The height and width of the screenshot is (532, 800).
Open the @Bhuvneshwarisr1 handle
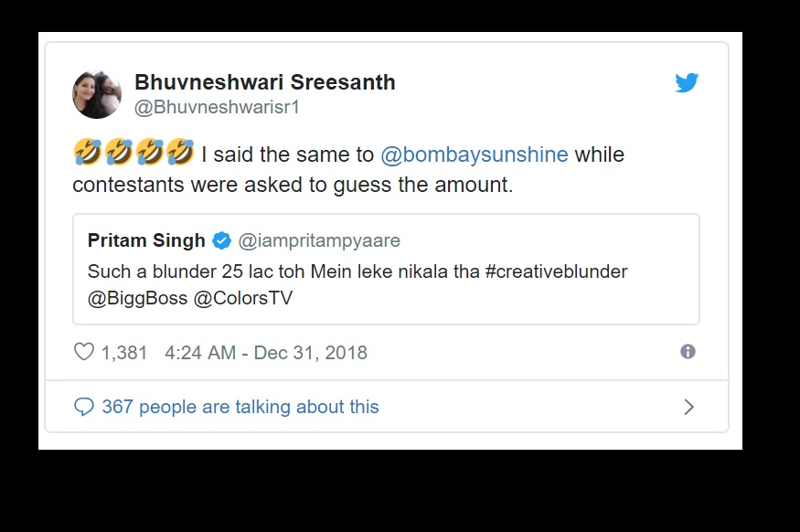coord(218,108)
